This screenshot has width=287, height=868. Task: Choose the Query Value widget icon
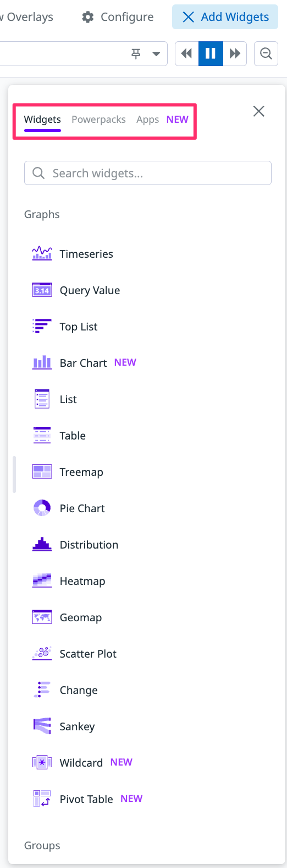[x=42, y=290]
